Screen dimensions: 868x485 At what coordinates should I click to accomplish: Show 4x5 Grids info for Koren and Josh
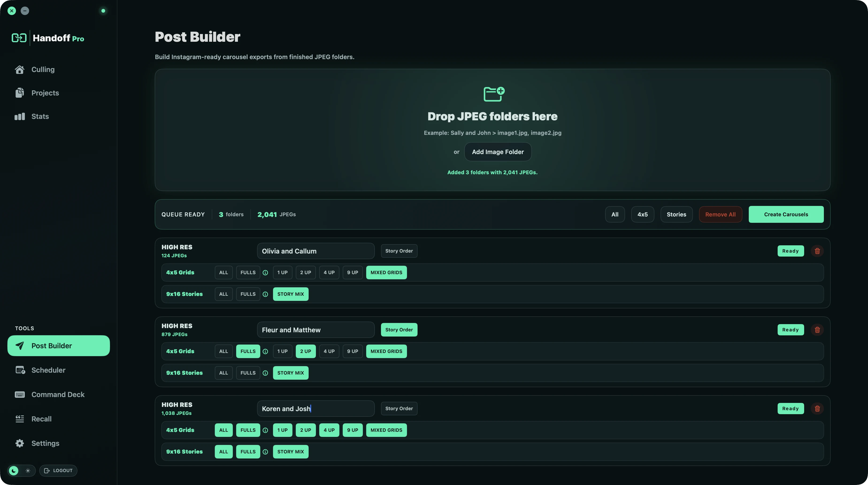(265, 430)
